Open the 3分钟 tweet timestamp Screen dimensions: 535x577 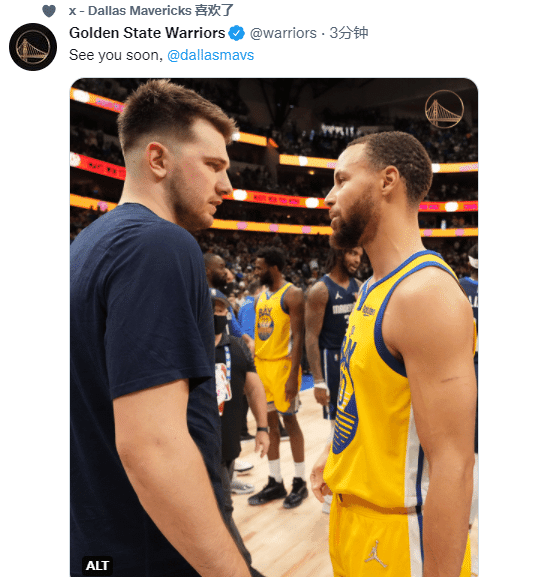coord(348,33)
